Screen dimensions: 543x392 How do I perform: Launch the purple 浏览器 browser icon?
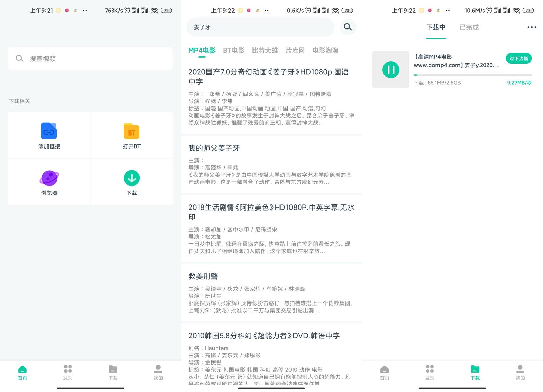(x=49, y=178)
